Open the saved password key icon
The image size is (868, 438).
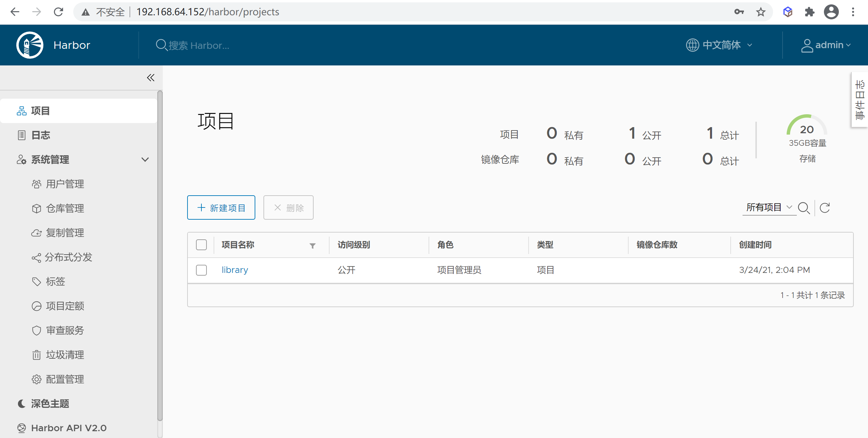point(739,12)
